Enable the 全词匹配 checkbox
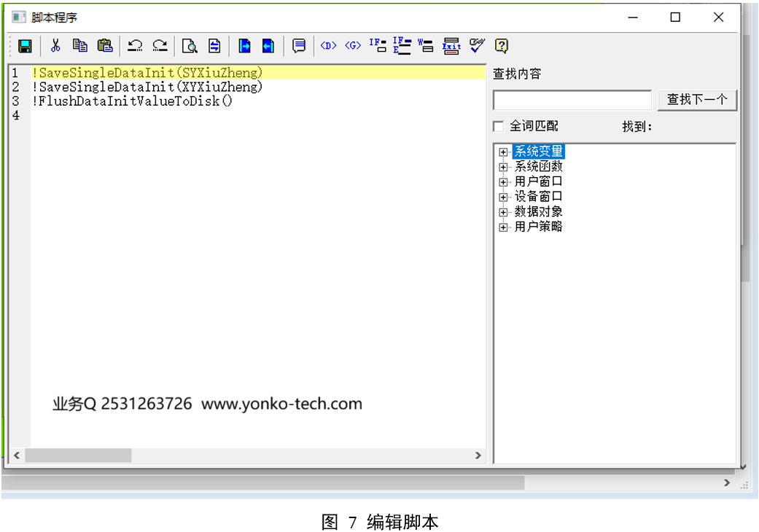 point(499,127)
